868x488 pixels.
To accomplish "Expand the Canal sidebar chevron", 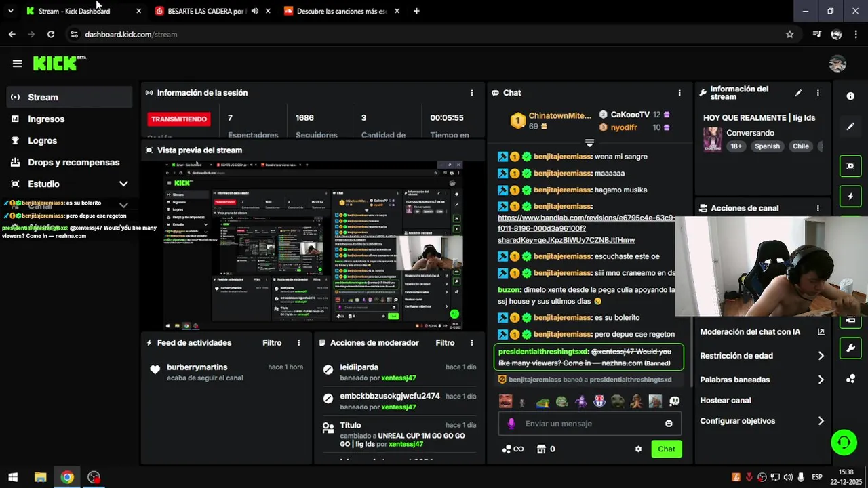I will tap(123, 205).
